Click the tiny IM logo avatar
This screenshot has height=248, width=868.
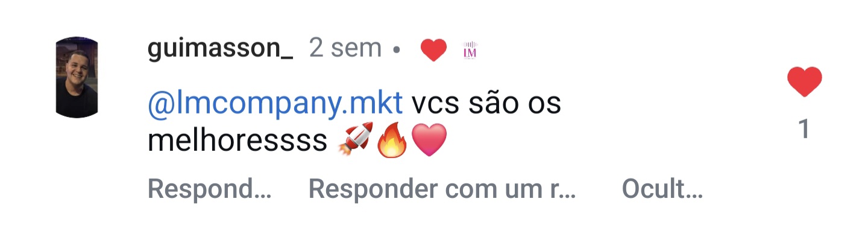pos(470,50)
